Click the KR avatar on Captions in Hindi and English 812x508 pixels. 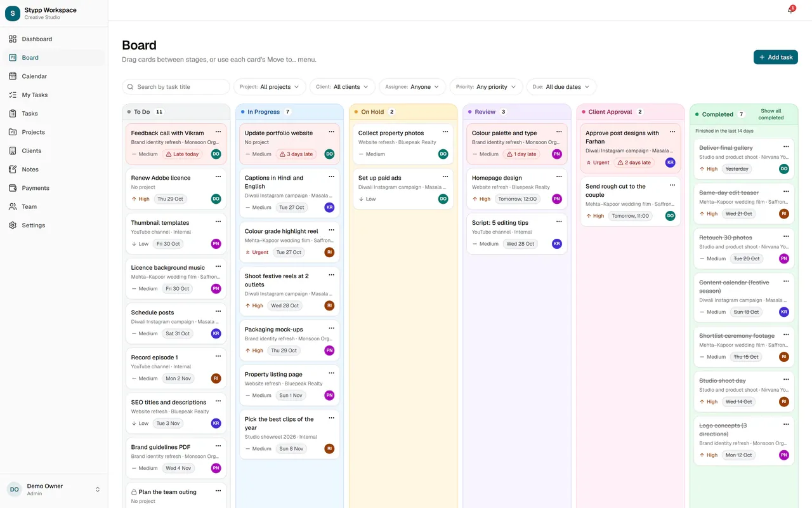coord(329,207)
